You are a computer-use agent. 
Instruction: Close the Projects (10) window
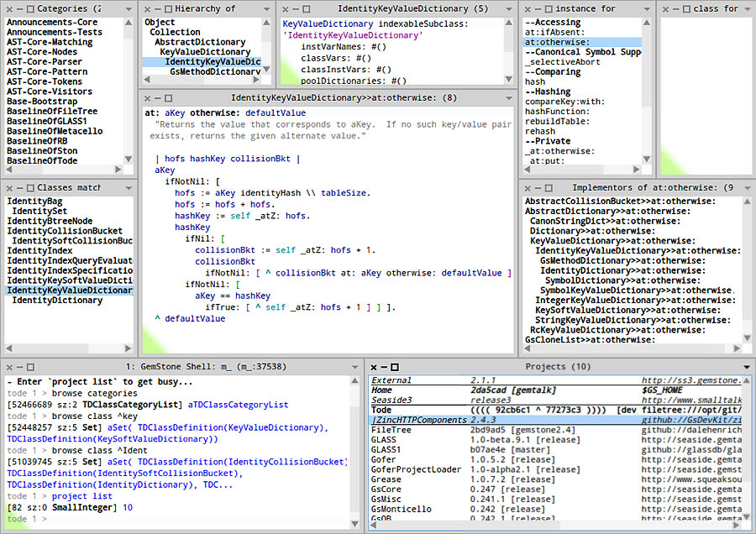pos(374,367)
